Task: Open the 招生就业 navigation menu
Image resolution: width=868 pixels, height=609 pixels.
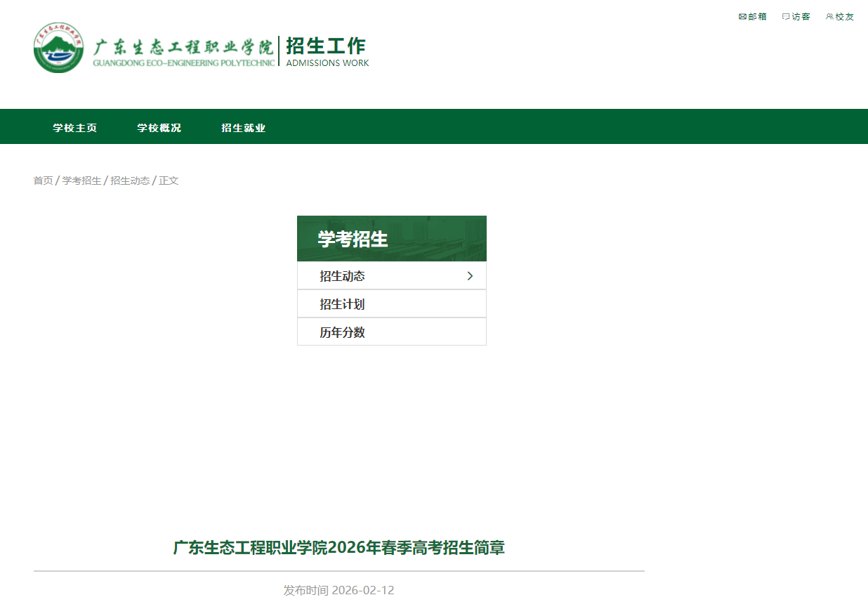Action: click(243, 127)
